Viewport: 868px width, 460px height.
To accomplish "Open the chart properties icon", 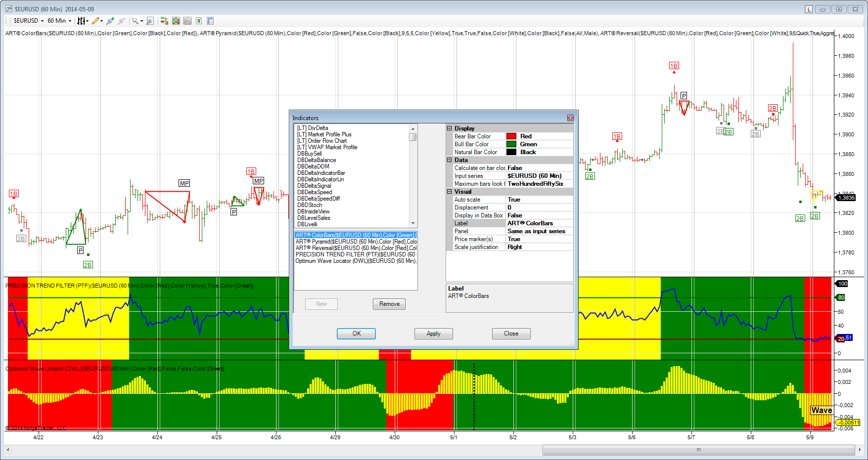I will coord(210,21).
